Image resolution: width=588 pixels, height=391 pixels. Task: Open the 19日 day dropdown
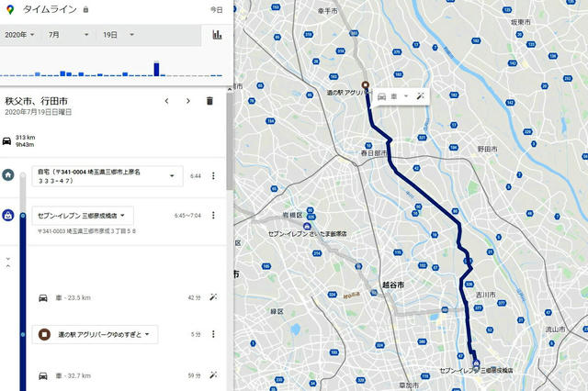click(119, 35)
